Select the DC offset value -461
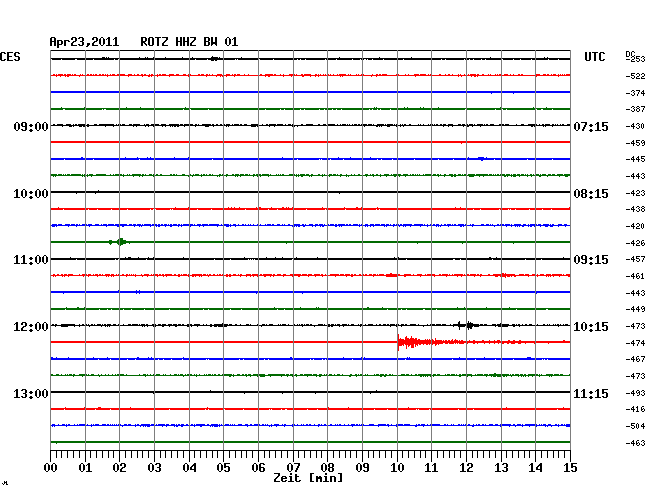The image size is (650, 494). [x=635, y=276]
